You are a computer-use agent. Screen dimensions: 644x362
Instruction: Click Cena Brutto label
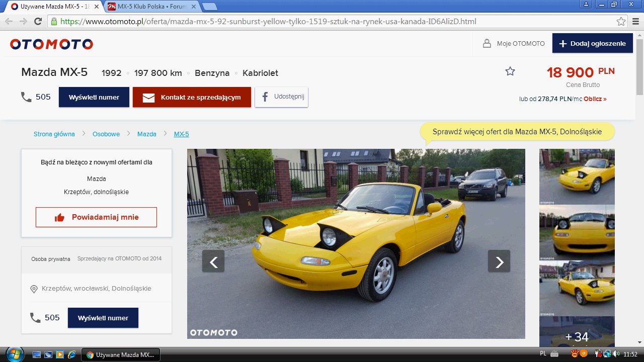tap(583, 85)
